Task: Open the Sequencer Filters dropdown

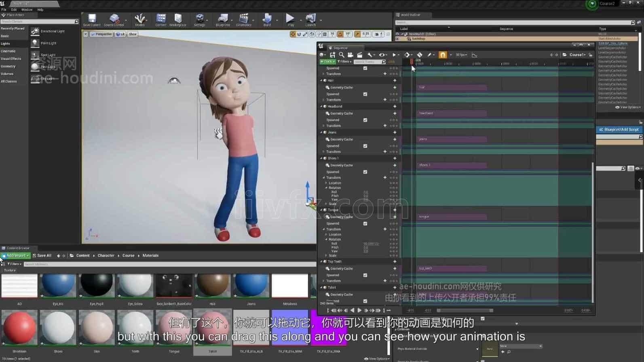Action: tap(344, 62)
